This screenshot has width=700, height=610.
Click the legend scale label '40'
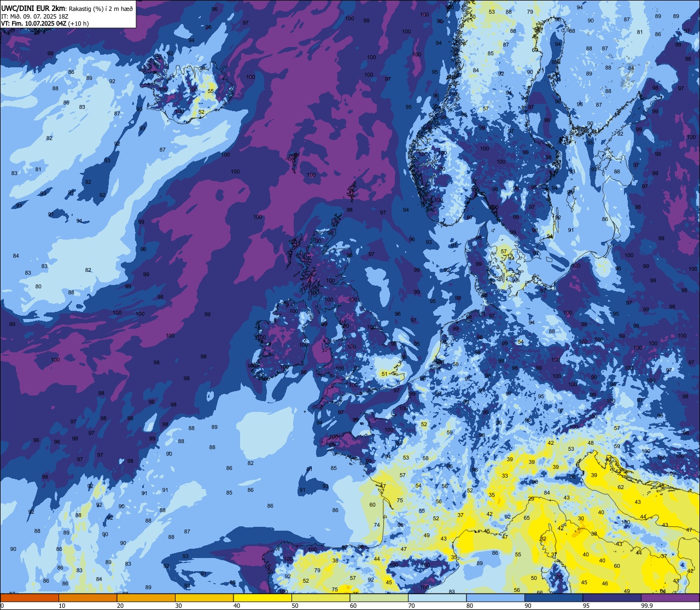tap(237, 606)
